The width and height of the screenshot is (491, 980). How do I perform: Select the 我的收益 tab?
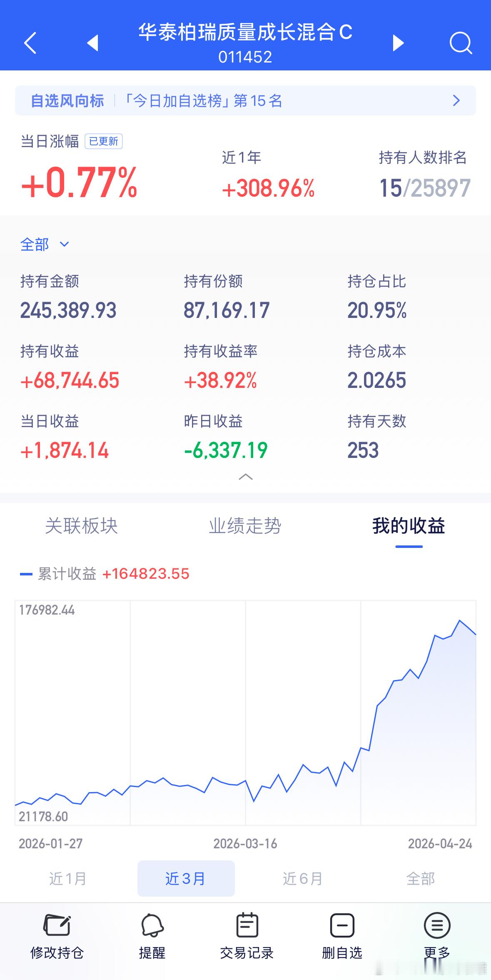[409, 526]
